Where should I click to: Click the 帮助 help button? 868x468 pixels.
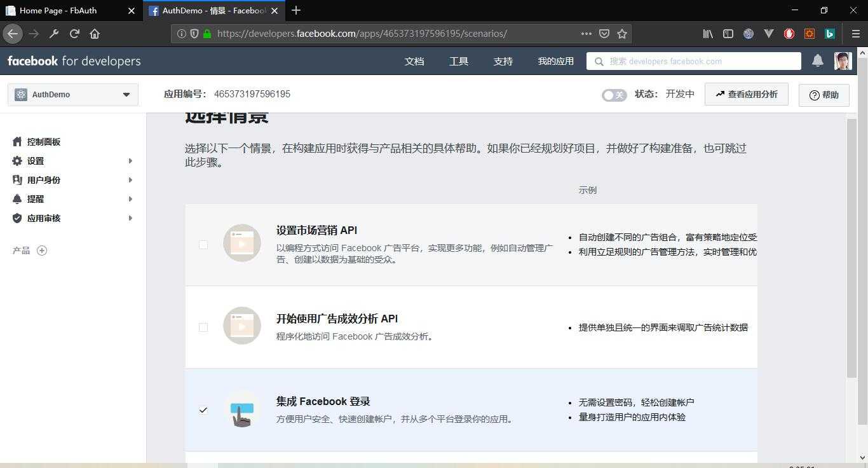tap(824, 95)
